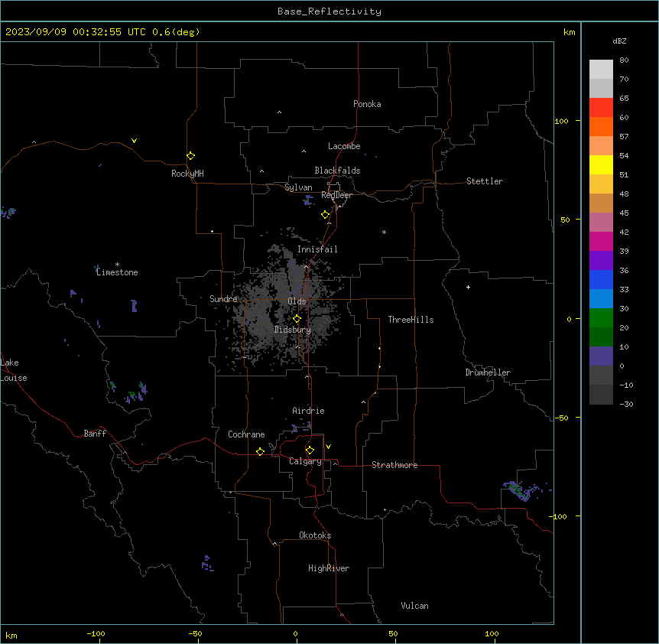The width and height of the screenshot is (659, 644).
Task: Click the Cochrane city label
Action: [x=246, y=434]
